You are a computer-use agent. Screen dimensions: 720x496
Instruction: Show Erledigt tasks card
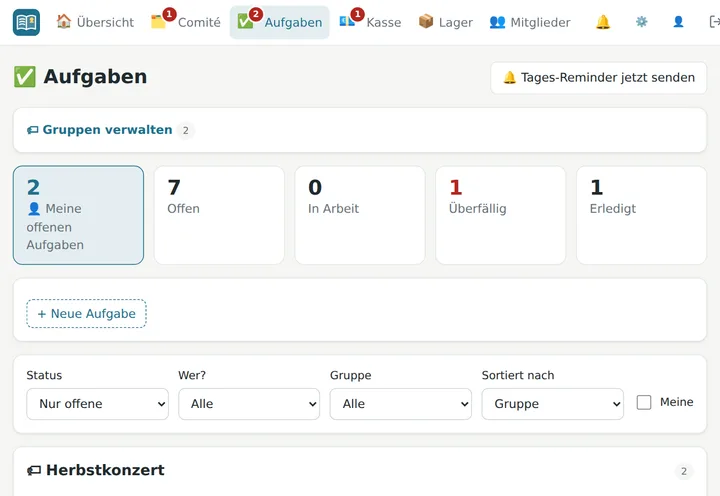[x=641, y=215]
